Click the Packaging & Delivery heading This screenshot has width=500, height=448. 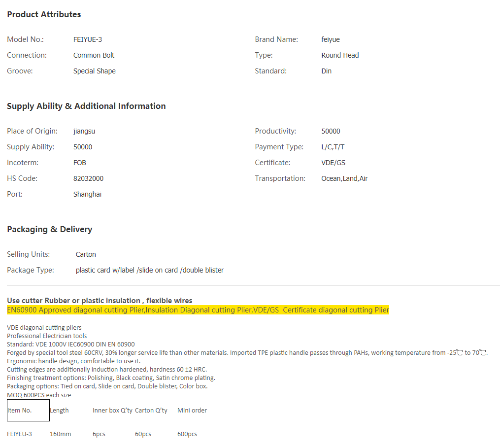click(49, 229)
